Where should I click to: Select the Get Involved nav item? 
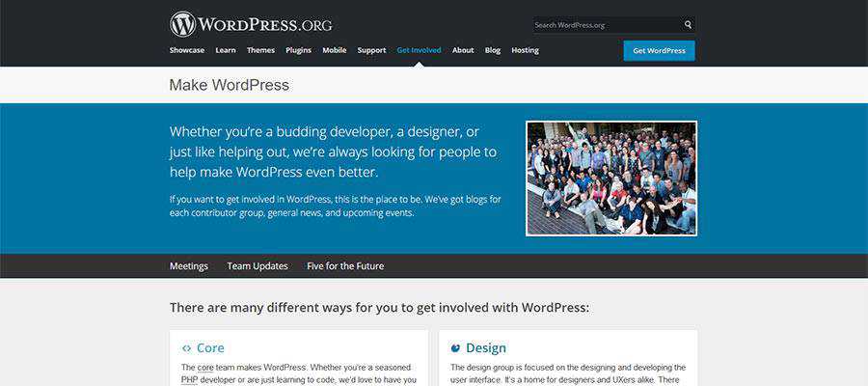point(419,50)
